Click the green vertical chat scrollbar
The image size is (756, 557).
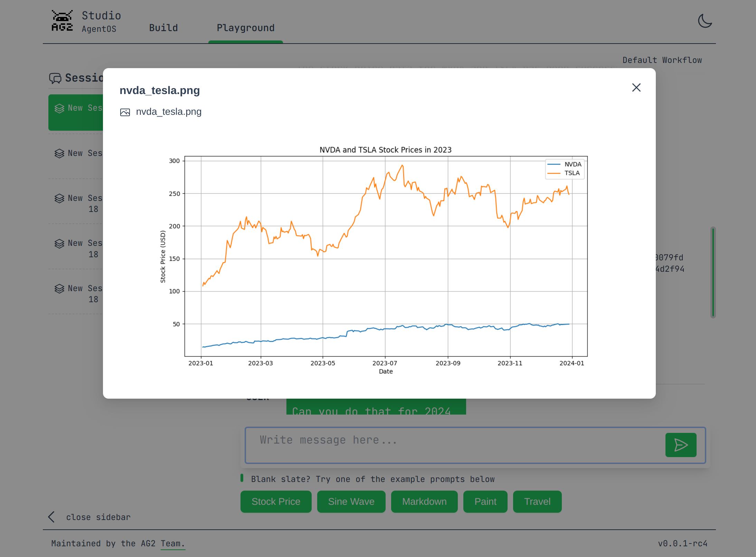coord(713,272)
